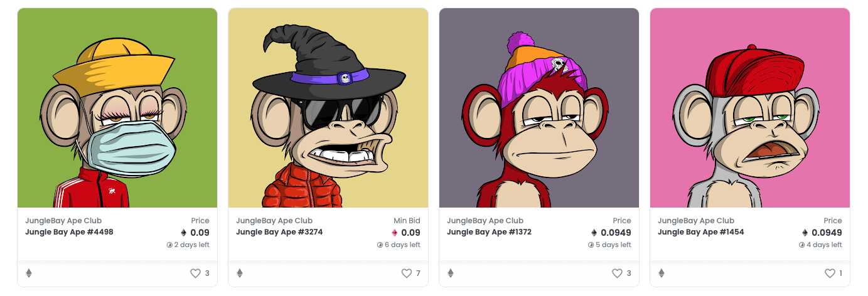Image resolution: width=868 pixels, height=296 pixels.
Task: Heart the Jungle Bay Ape #1454 listing
Action: pyautogui.click(x=830, y=273)
